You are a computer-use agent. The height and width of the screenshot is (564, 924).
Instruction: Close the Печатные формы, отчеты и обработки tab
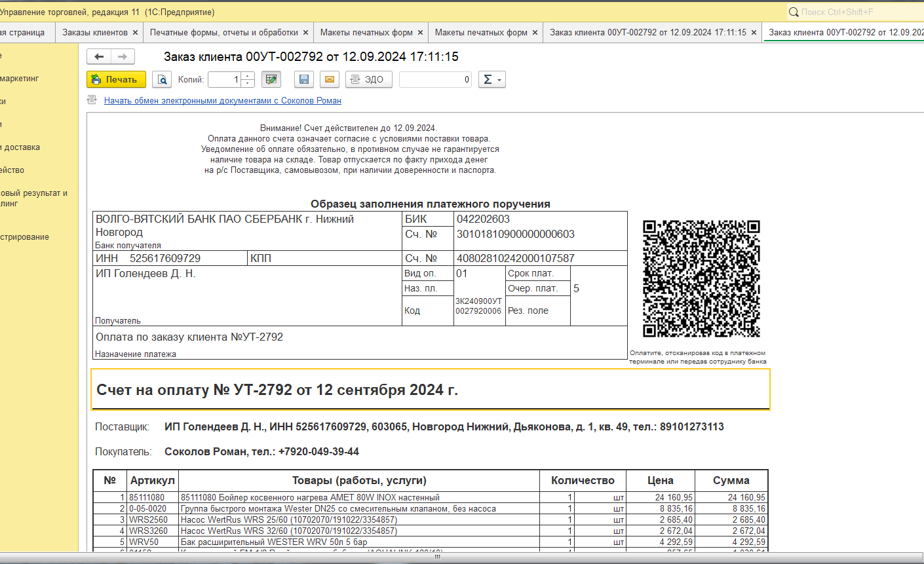click(x=305, y=32)
